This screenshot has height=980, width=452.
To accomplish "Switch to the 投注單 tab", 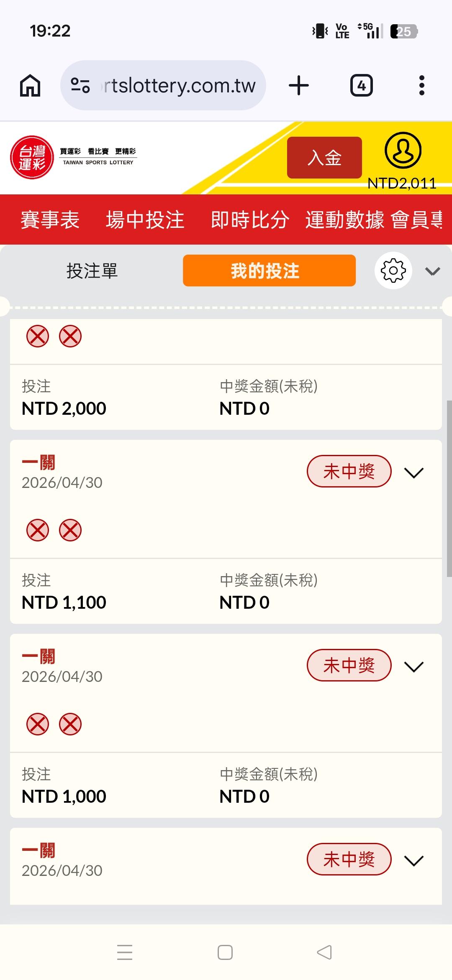I will point(92,271).
